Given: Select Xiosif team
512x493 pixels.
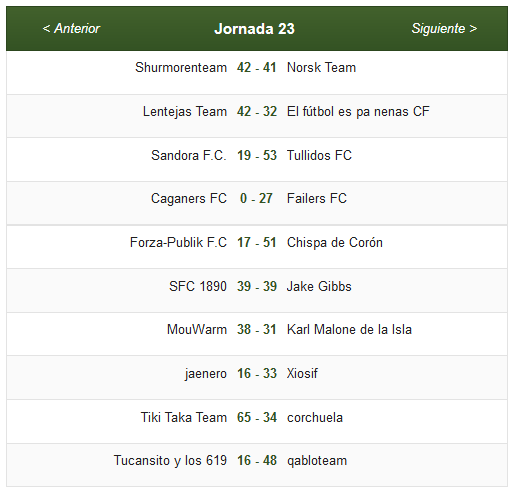Looking at the screenshot, I should coord(302,374).
